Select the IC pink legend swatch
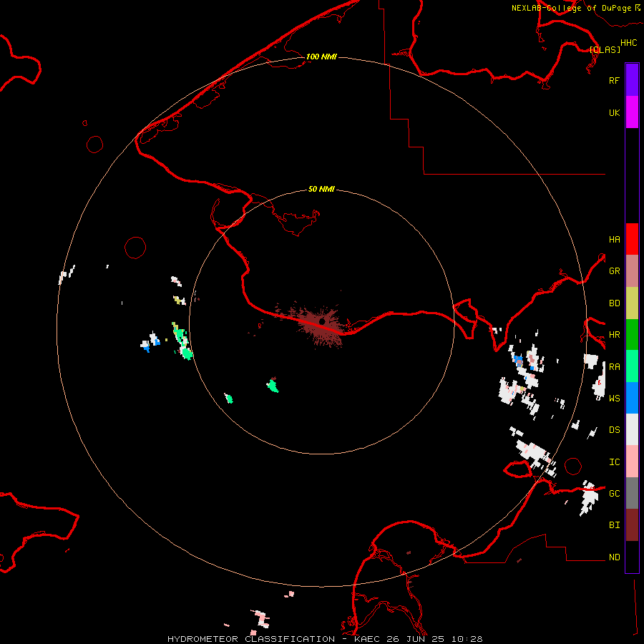The height and width of the screenshot is (644, 644). click(632, 462)
